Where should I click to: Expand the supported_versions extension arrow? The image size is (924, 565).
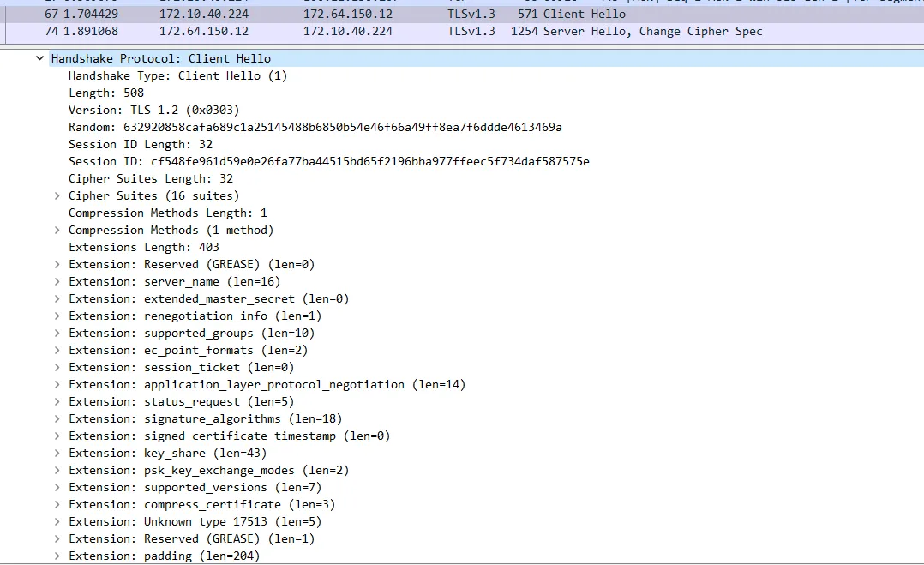click(57, 487)
